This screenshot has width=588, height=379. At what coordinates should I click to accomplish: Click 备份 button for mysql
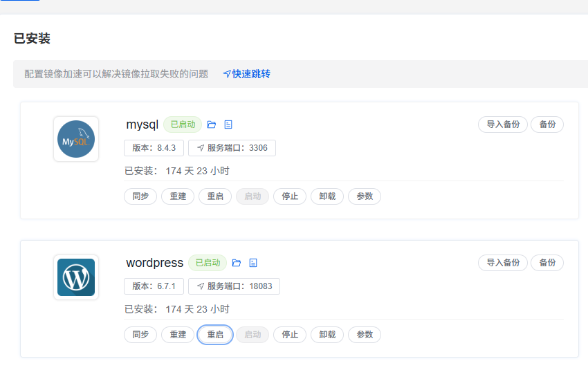click(547, 124)
